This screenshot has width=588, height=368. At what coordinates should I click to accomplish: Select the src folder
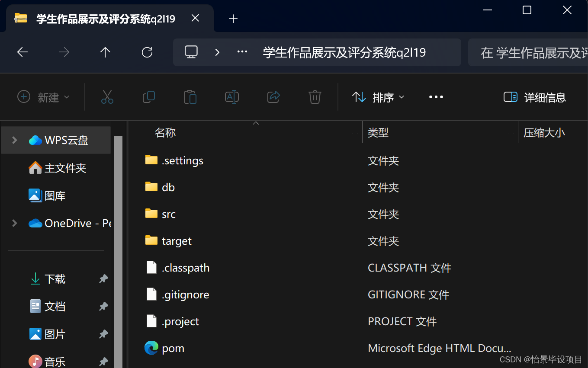(169, 214)
